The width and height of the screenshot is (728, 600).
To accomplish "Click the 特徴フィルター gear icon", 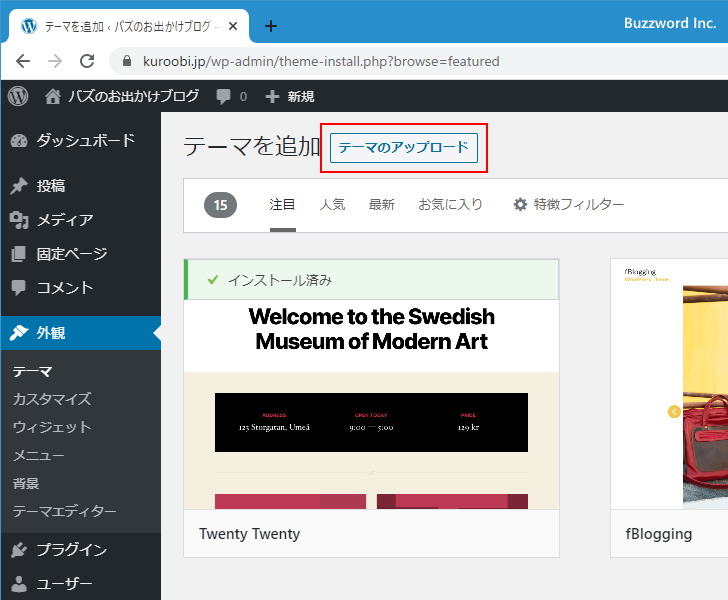I will [x=520, y=204].
